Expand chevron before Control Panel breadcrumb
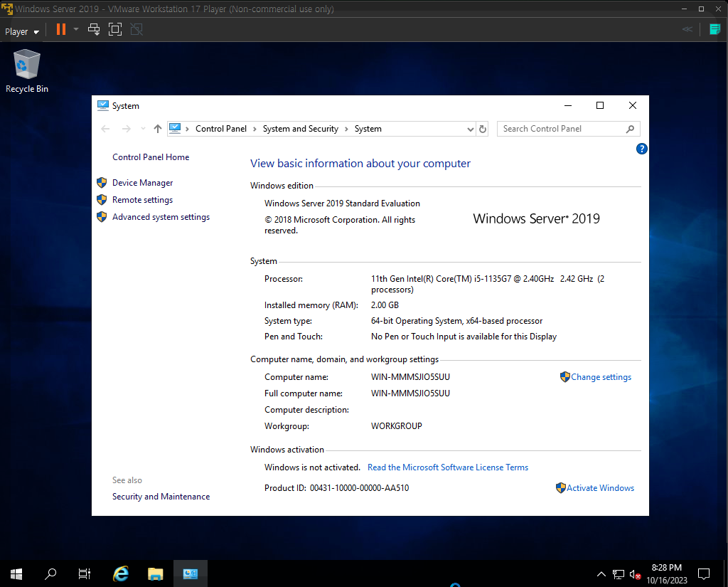 [x=187, y=129]
